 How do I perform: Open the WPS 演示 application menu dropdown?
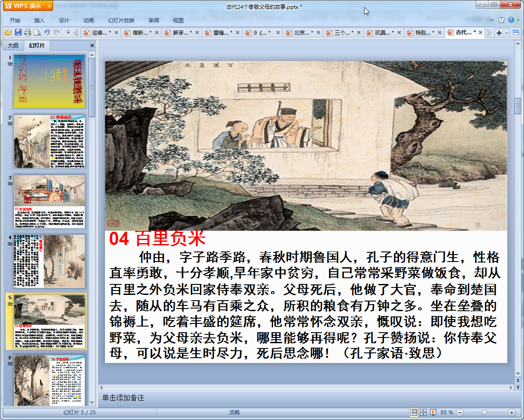[49, 6]
